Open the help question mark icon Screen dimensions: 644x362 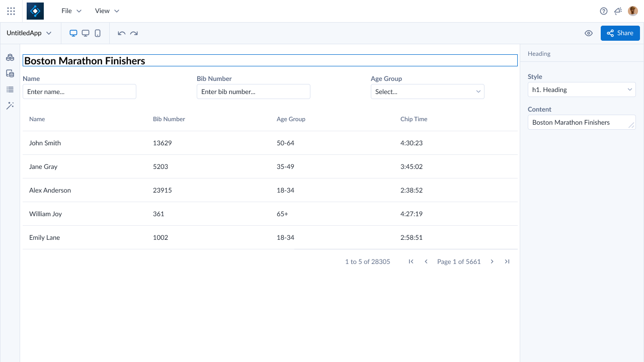[604, 11]
